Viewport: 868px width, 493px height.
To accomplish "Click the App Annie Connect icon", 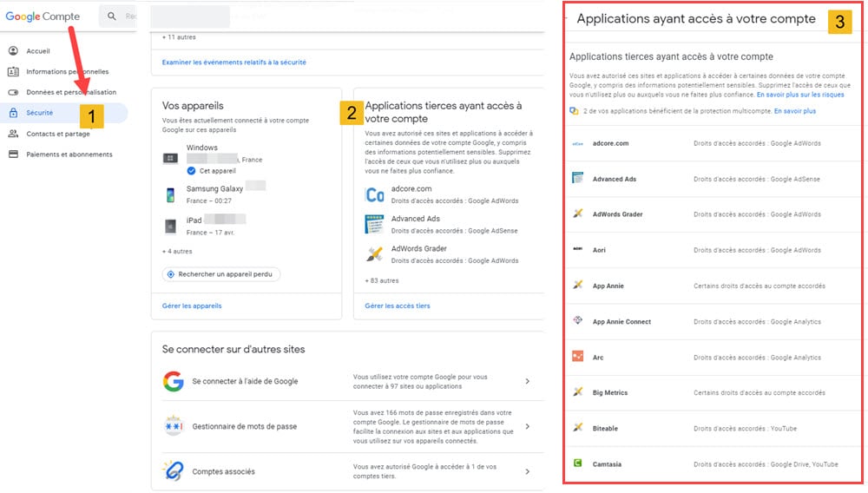I will [x=577, y=320].
